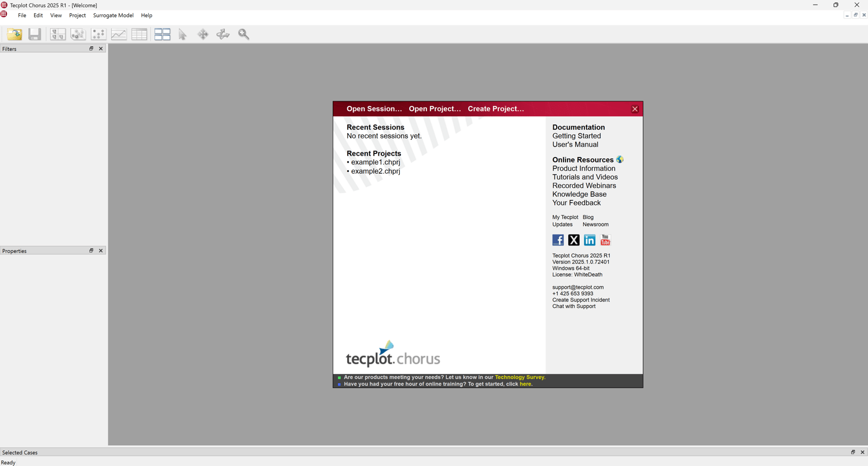The image size is (868, 466).
Task: Click the 'License: WhiteDeath' text
Action: click(x=578, y=275)
